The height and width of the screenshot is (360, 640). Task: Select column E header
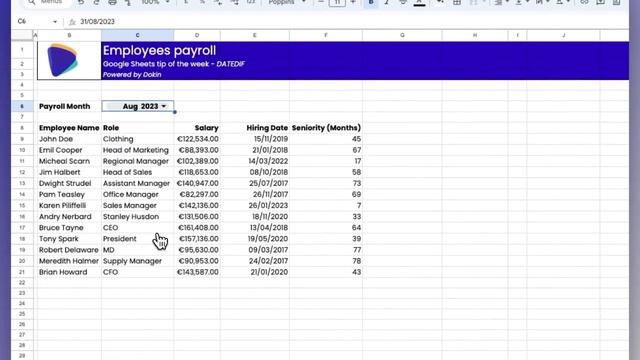pyautogui.click(x=255, y=35)
